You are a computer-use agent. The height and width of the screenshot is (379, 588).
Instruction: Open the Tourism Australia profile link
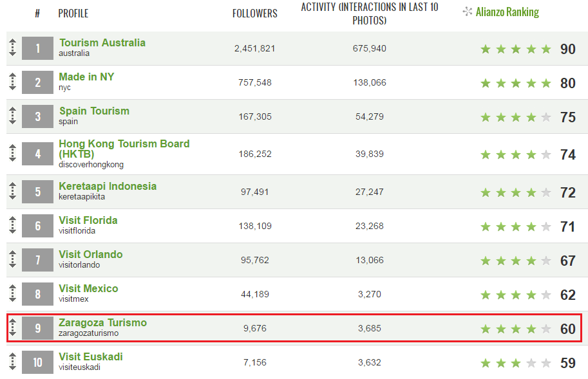point(102,42)
